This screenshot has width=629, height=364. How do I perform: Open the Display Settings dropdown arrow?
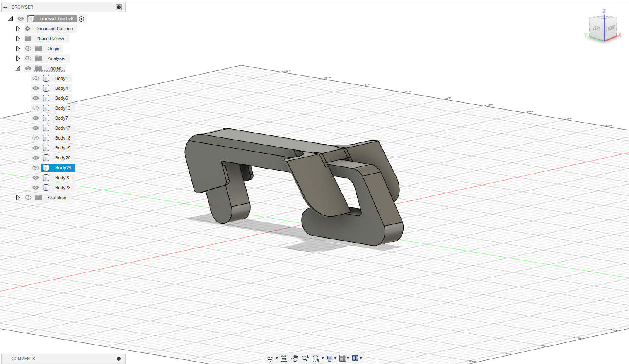335,358
